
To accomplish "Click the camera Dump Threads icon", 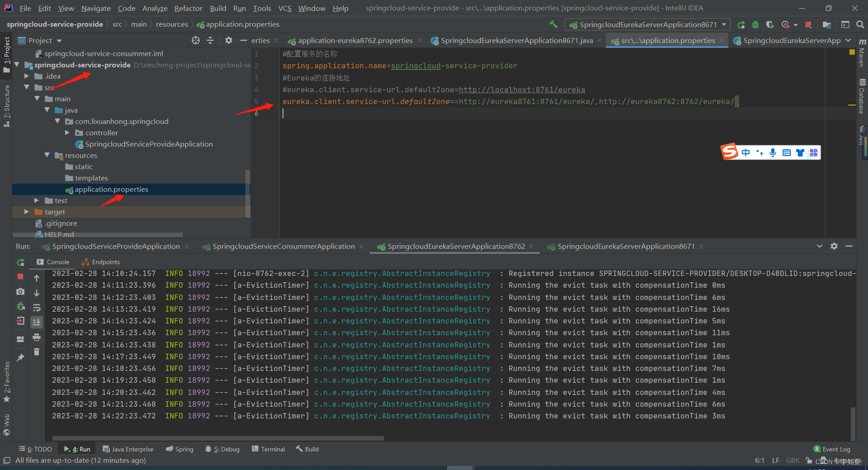I will (20, 292).
